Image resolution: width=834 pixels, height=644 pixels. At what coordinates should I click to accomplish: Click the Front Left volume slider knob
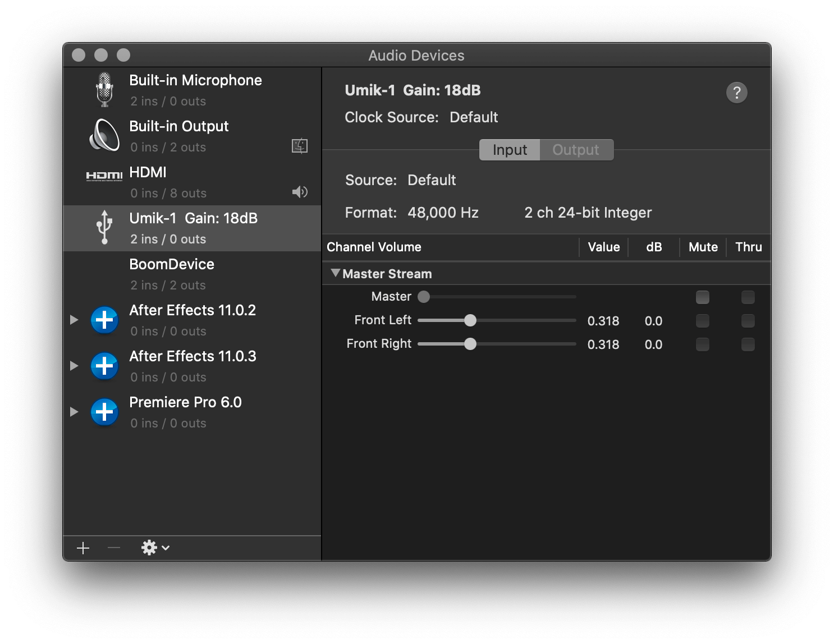pos(470,320)
